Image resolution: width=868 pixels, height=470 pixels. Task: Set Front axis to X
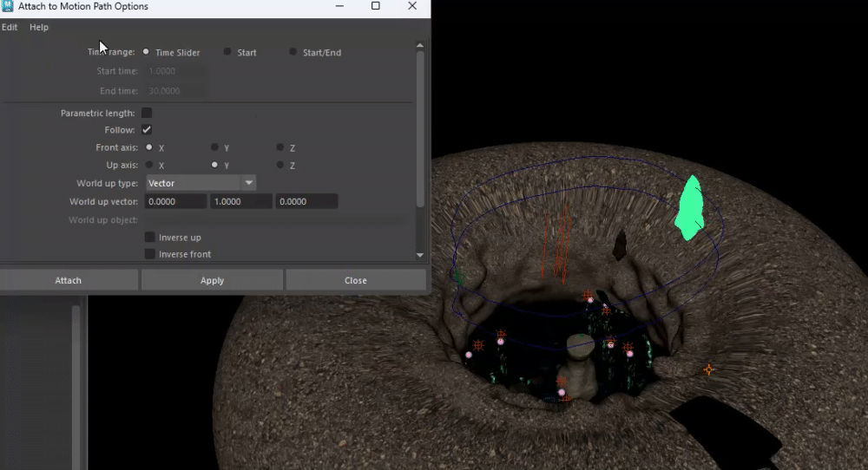coord(149,147)
